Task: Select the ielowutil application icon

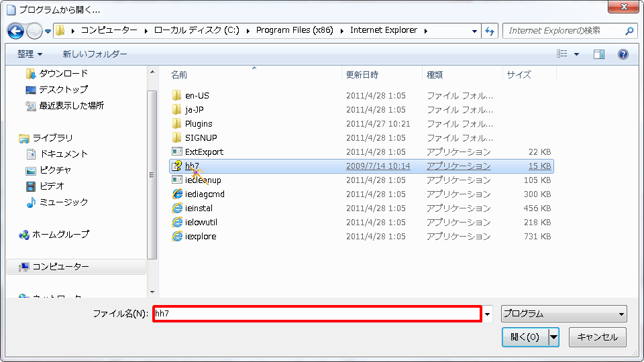Action: (177, 222)
